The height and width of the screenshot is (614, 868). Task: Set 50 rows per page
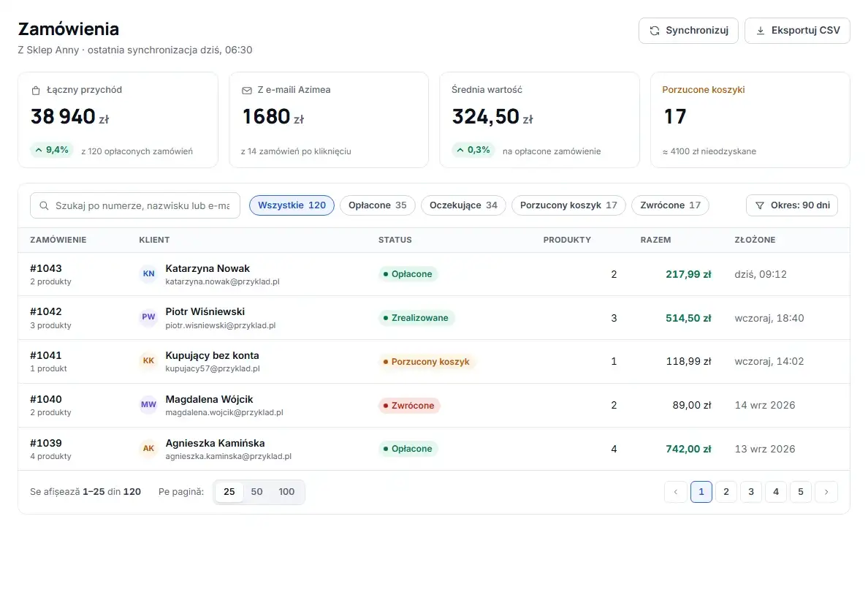257,492
